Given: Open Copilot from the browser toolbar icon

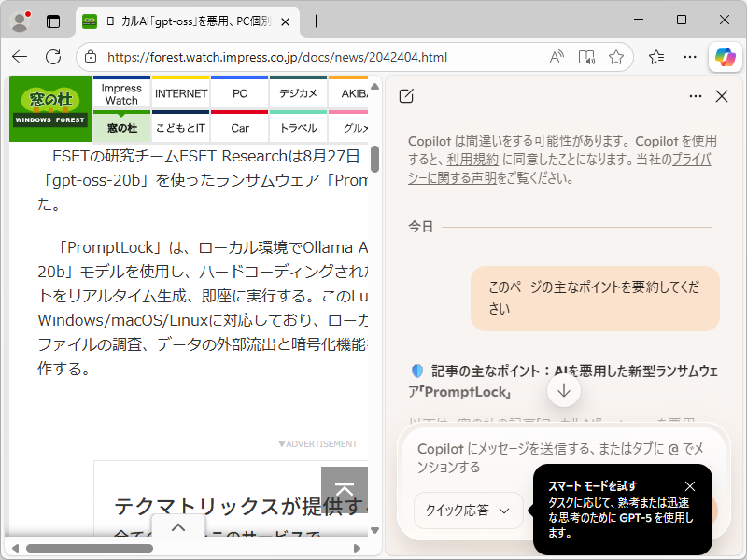Looking at the screenshot, I should point(726,57).
